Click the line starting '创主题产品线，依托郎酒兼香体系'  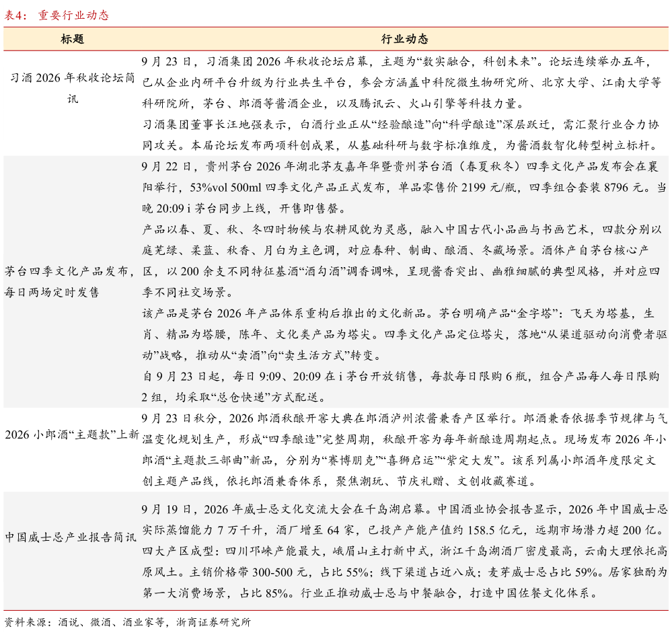(339, 482)
